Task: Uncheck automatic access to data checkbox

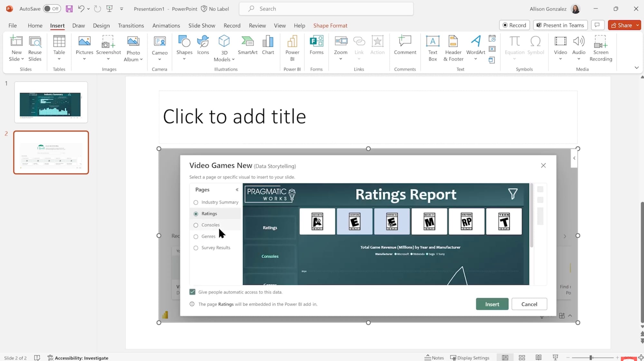Action: [x=192, y=292]
